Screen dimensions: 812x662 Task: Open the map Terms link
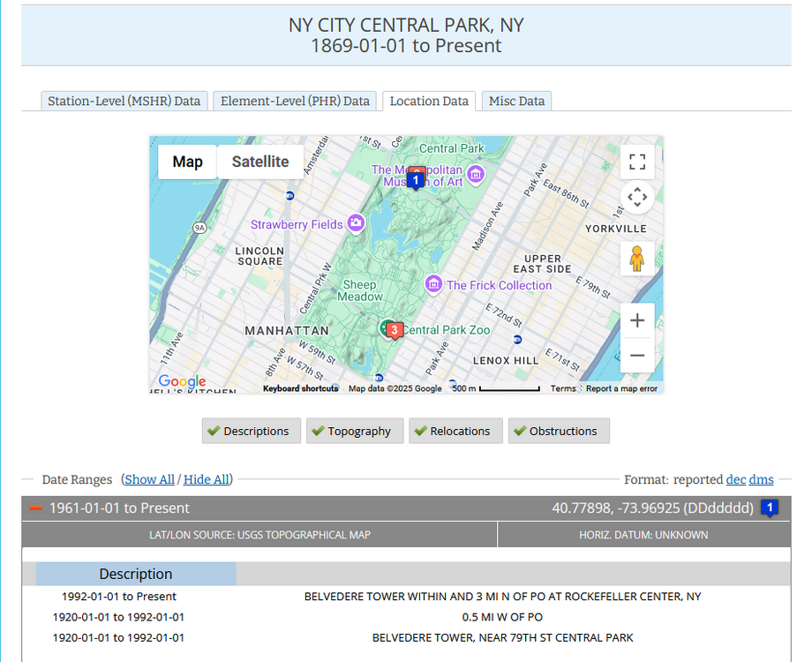[563, 388]
